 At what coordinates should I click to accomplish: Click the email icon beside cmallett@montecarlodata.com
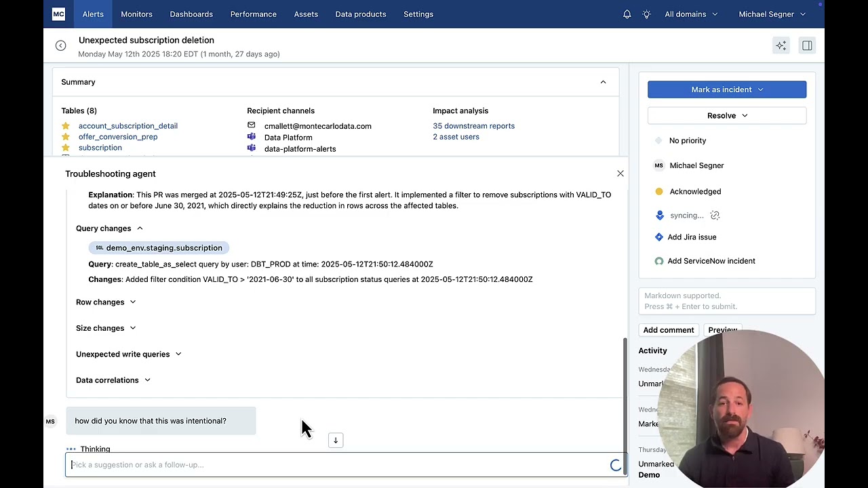pos(251,125)
